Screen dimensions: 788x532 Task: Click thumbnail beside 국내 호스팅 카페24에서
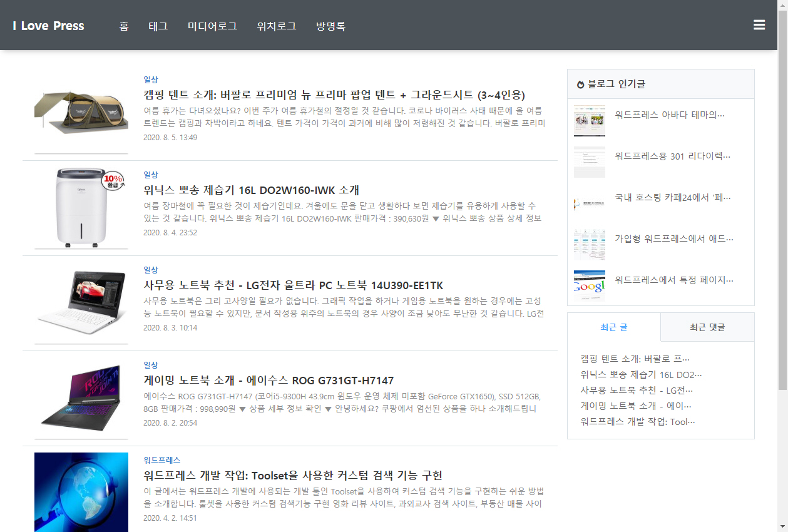point(590,203)
